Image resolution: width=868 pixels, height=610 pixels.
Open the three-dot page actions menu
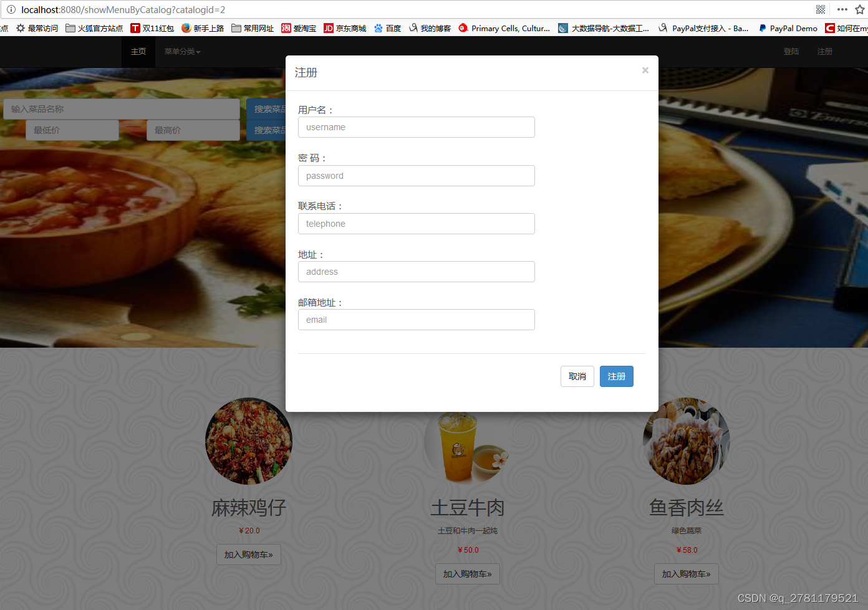[842, 9]
